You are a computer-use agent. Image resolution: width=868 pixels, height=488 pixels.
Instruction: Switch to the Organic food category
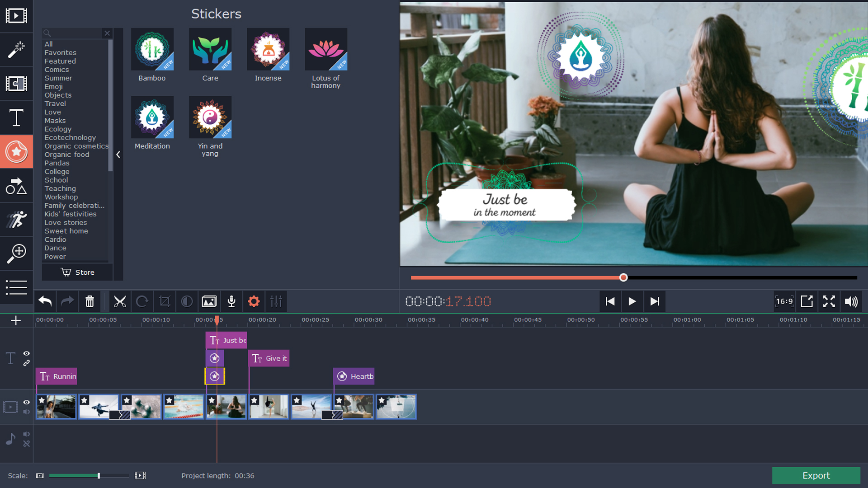[66, 154]
